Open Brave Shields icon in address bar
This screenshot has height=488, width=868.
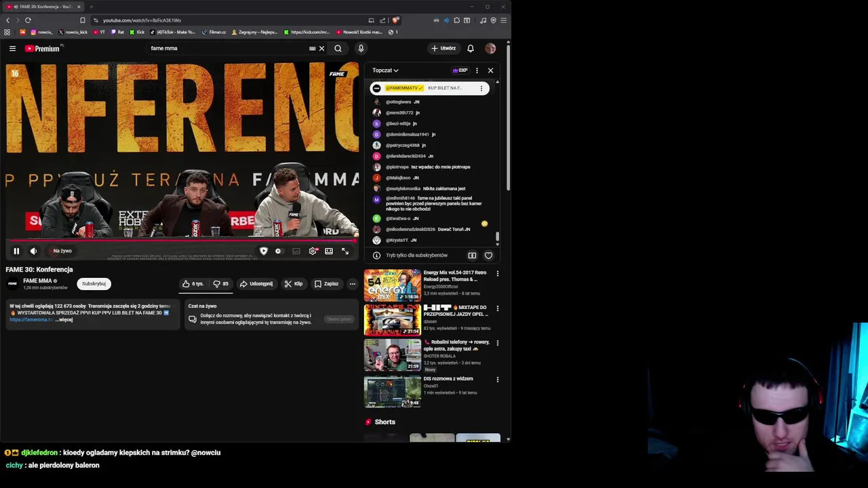(395, 20)
